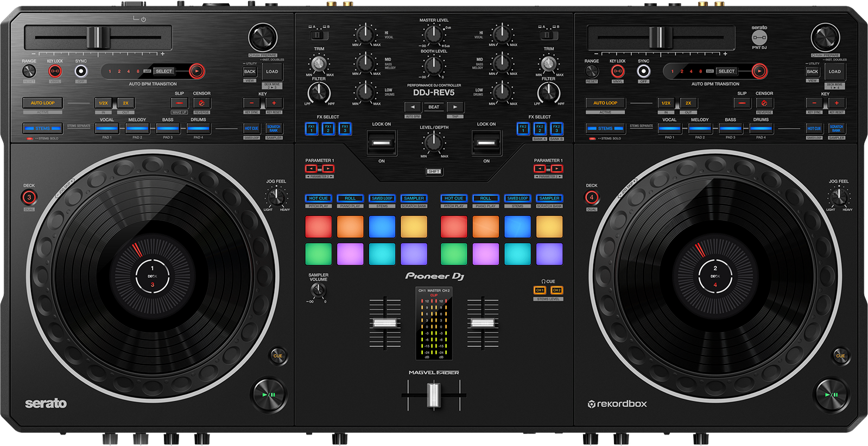This screenshot has height=446, width=868.
Task: Start Auto BPM Transition on the left deck
Action: (x=197, y=71)
